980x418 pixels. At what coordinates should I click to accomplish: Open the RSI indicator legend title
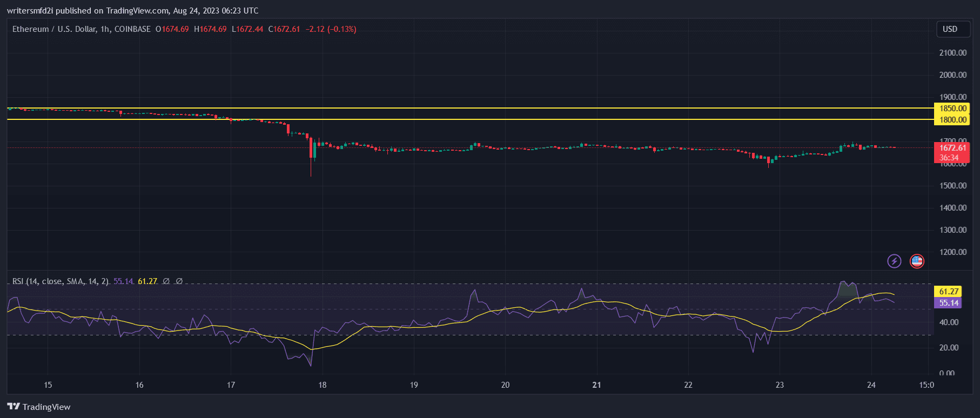(60, 281)
